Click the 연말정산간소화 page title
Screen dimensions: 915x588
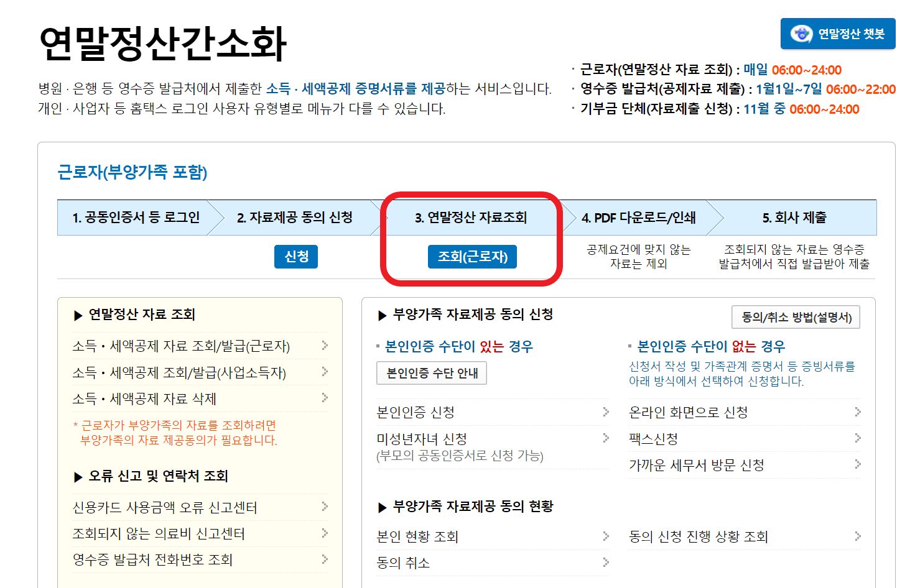163,44
